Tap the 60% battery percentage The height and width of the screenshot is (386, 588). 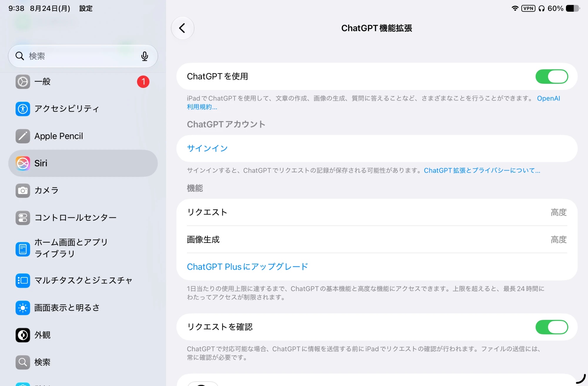tap(555, 9)
